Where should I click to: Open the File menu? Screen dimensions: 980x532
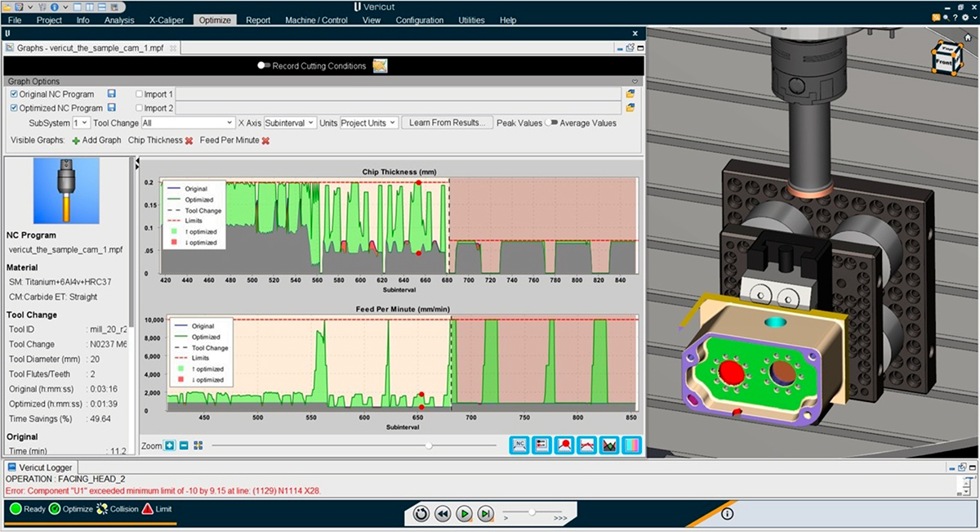pyautogui.click(x=15, y=20)
